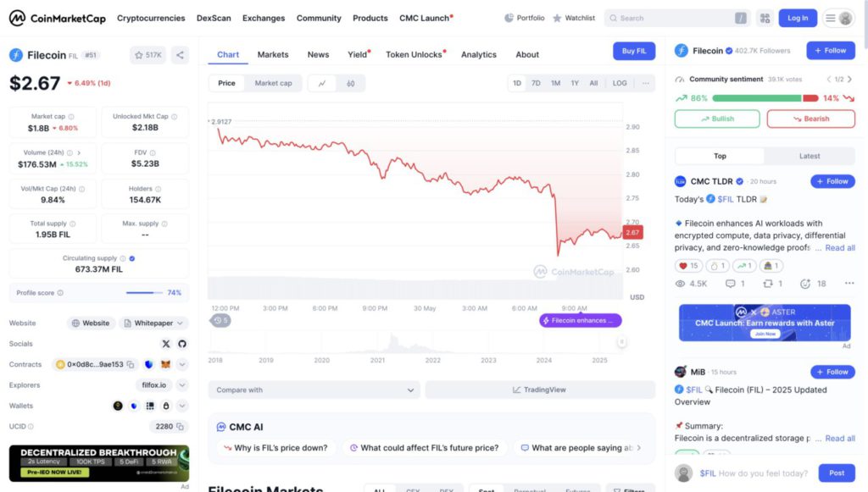Image resolution: width=868 pixels, height=492 pixels.
Task: Toggle chart to Market cap view
Action: point(273,83)
